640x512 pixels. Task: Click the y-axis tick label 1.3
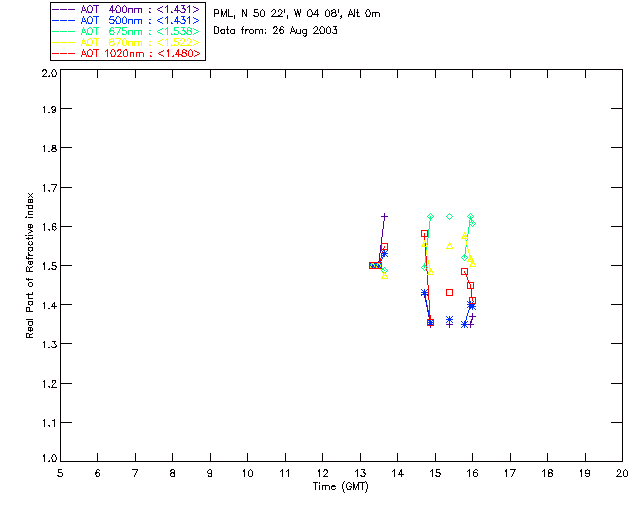point(49,344)
